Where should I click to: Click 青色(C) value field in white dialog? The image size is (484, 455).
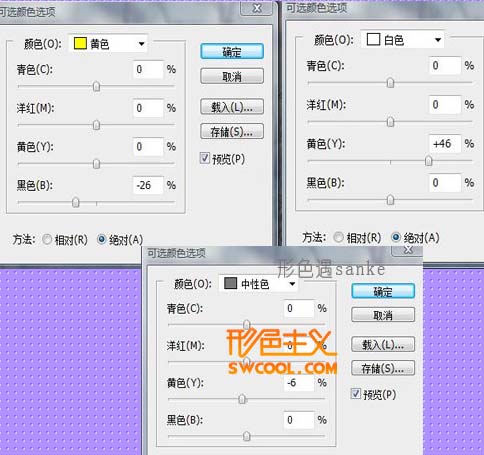coord(445,65)
